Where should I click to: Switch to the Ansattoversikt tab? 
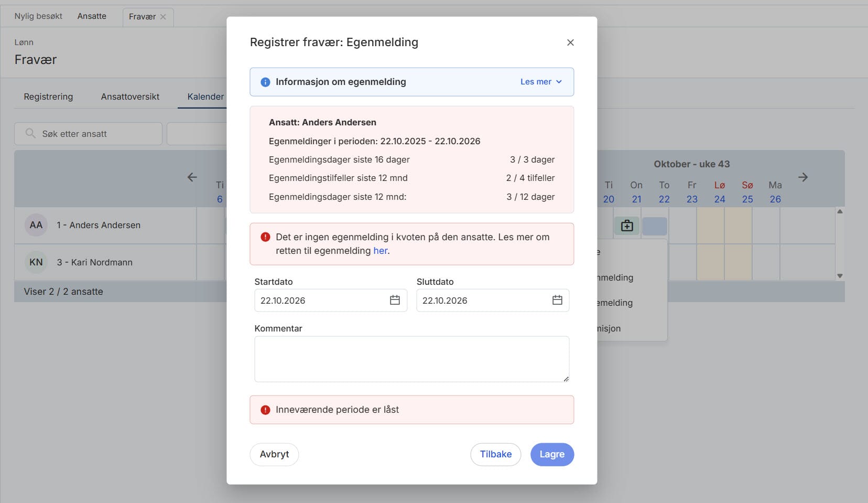[130, 97]
